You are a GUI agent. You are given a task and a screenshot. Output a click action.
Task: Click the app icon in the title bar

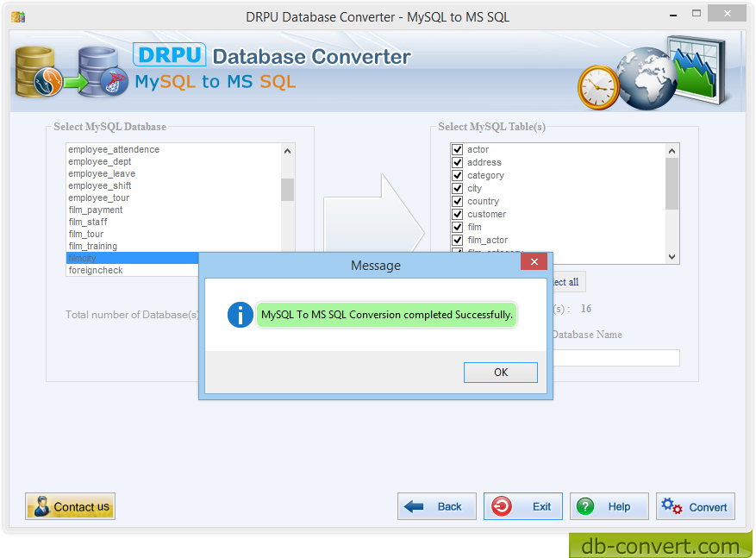coord(18,17)
